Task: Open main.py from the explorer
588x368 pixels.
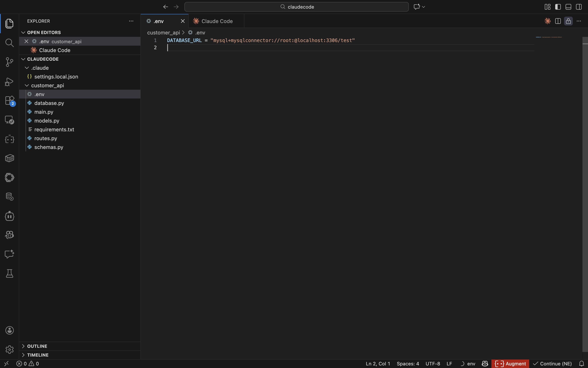Action: point(44,112)
